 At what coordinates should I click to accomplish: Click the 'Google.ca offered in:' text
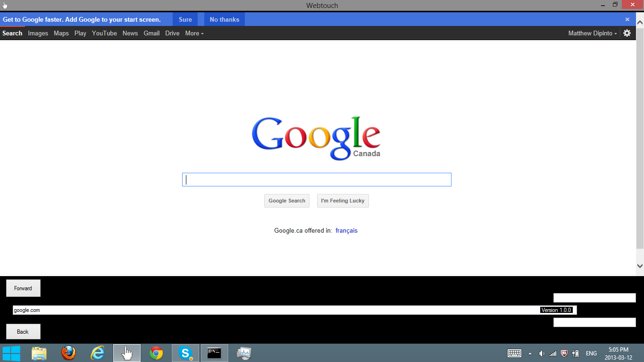(x=303, y=231)
